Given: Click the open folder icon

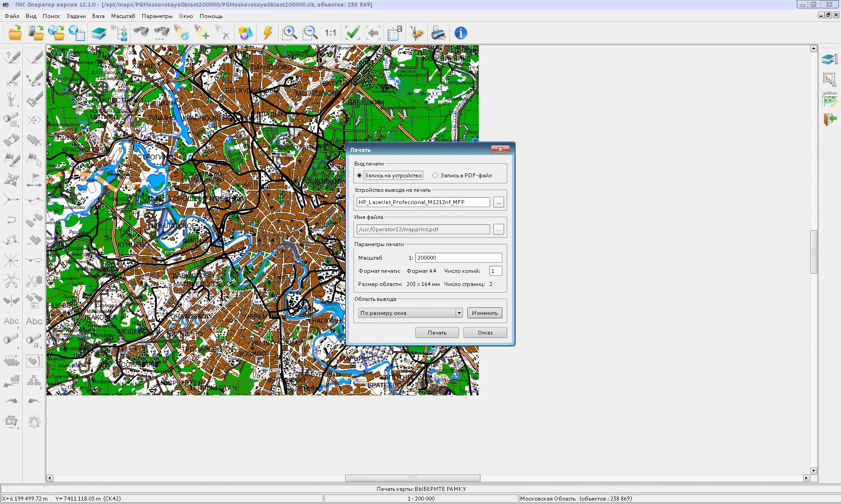Looking at the screenshot, I should [15, 33].
